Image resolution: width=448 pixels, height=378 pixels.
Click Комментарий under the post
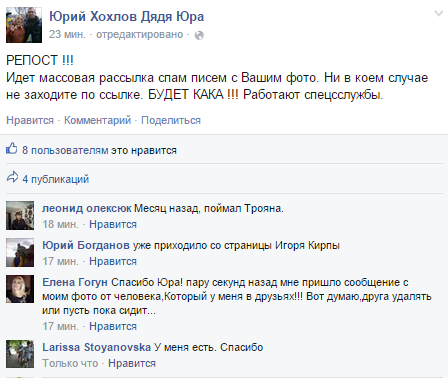(97, 120)
